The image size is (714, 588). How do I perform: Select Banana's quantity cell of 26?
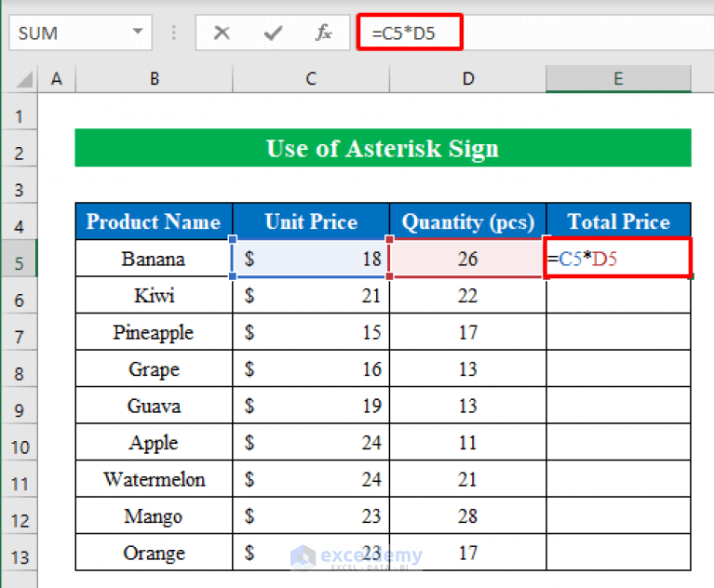(x=468, y=259)
